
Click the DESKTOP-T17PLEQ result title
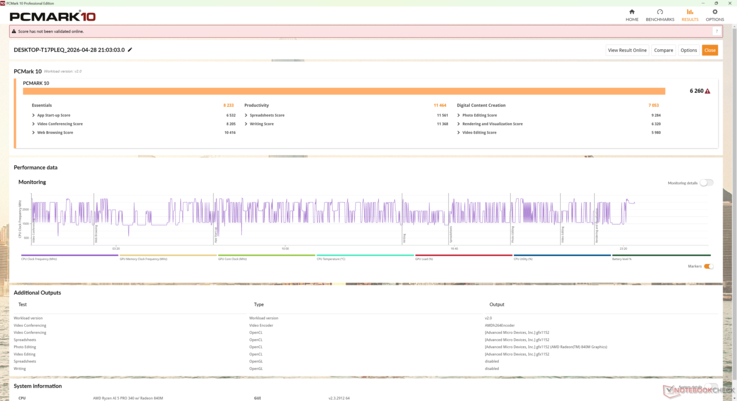[x=69, y=50]
